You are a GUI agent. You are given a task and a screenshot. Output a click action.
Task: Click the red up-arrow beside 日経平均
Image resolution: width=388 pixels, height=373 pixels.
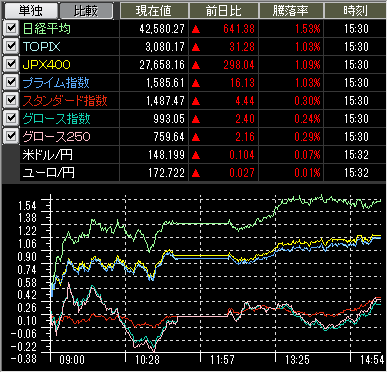click(196, 29)
